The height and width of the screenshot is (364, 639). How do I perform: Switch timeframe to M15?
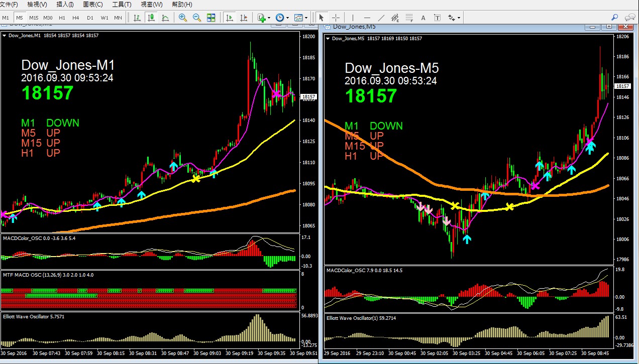click(34, 18)
